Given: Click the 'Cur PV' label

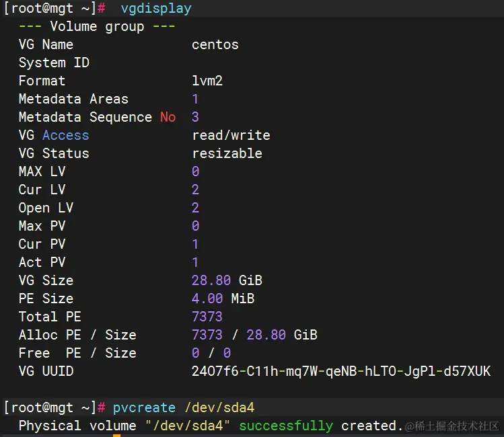Looking at the screenshot, I should pos(42,244).
